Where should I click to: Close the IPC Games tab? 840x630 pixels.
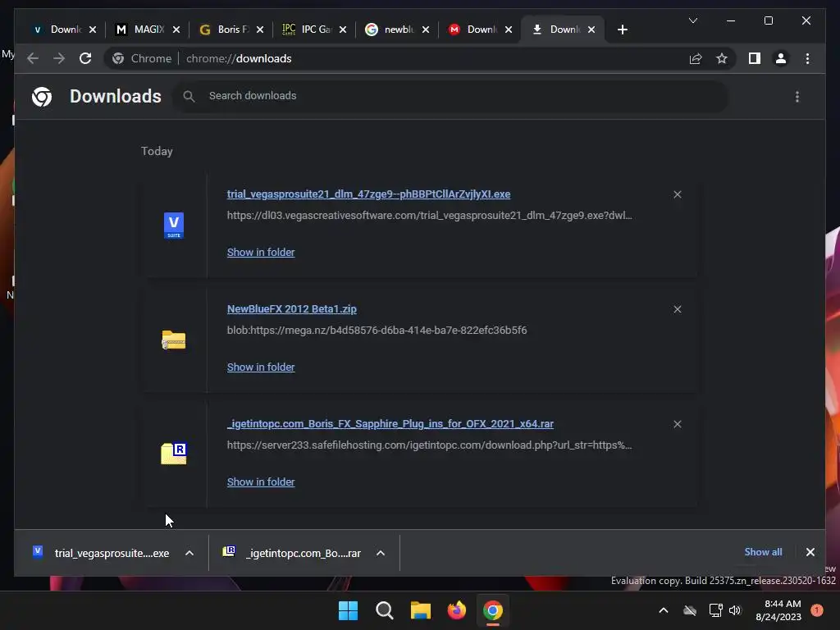pyautogui.click(x=343, y=30)
